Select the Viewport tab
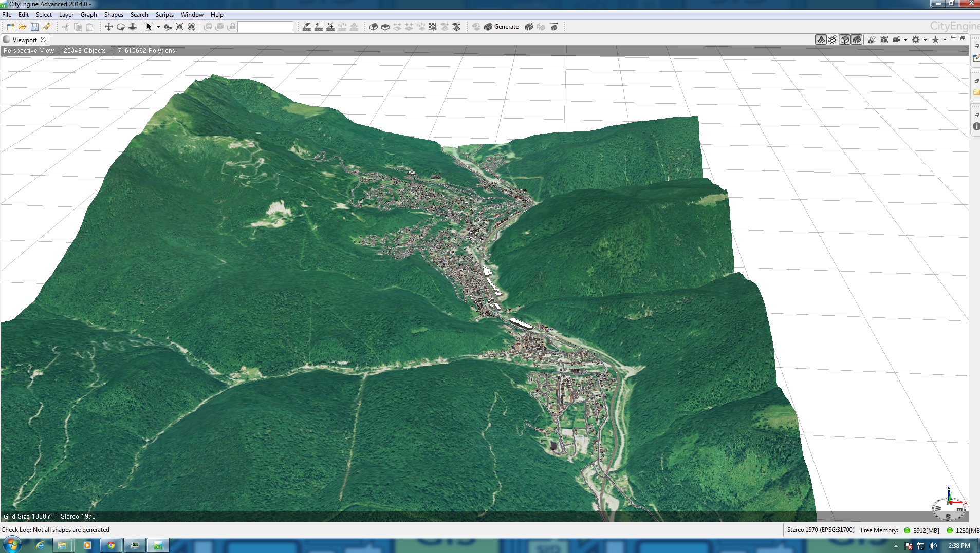Viewport: 980px width, 553px height. [24, 40]
